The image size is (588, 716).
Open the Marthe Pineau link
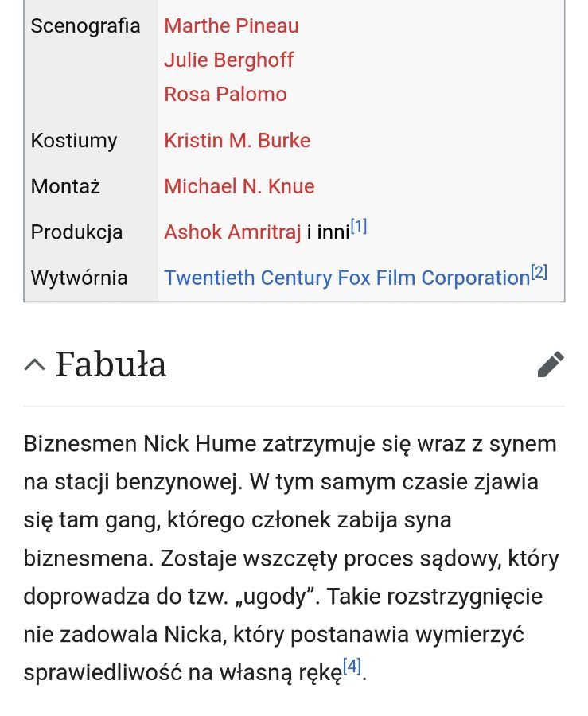coord(231,25)
